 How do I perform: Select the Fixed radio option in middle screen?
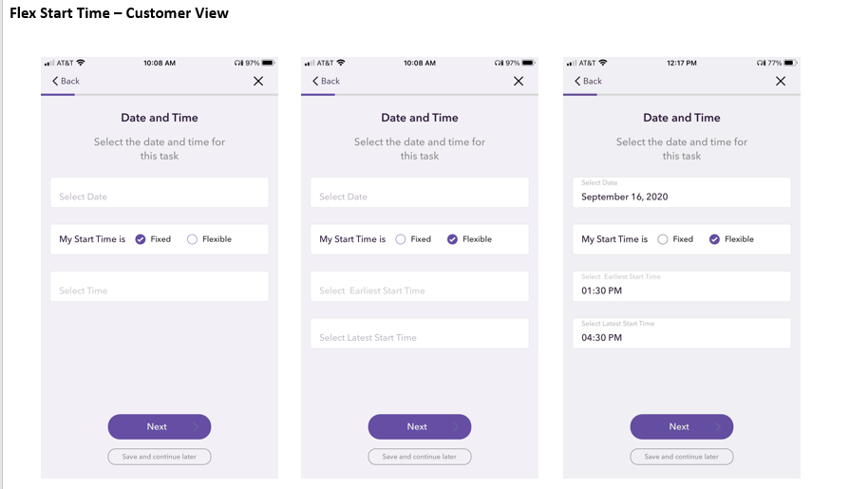pyautogui.click(x=400, y=239)
